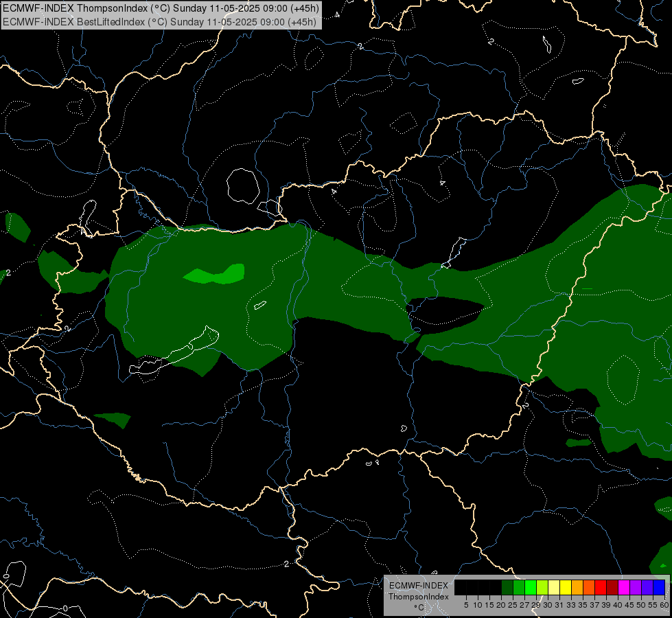Click the °C unit label in legend
Viewport: 672px width, 618px height.
pos(419,608)
